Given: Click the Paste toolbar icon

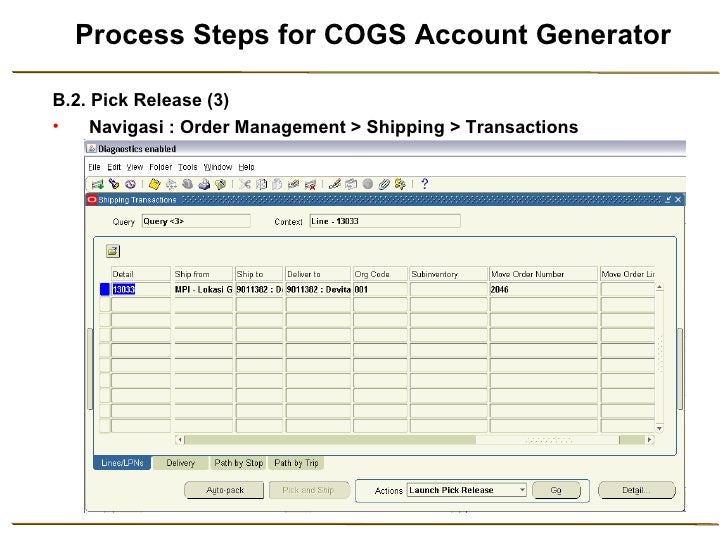Looking at the screenshot, I should [x=277, y=184].
